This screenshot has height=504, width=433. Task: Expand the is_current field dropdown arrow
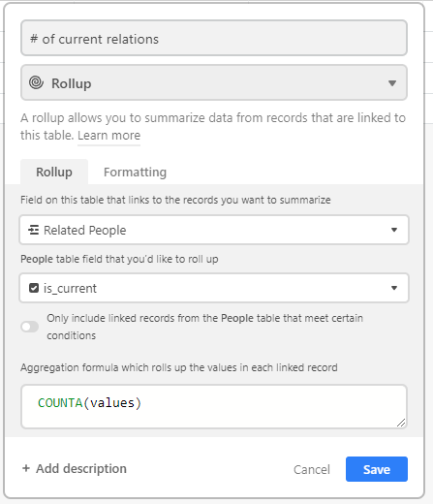394,288
